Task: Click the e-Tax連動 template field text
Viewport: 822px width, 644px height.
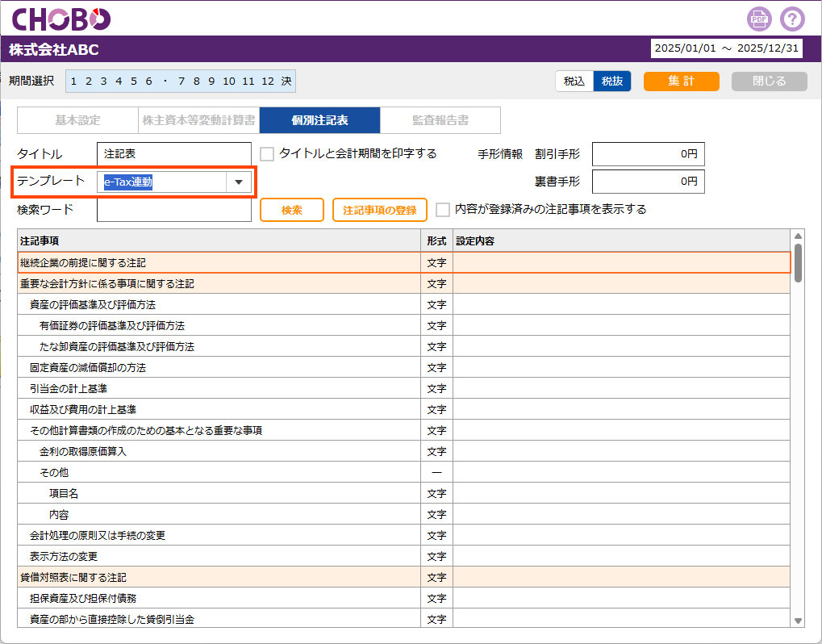Action: coord(128,182)
